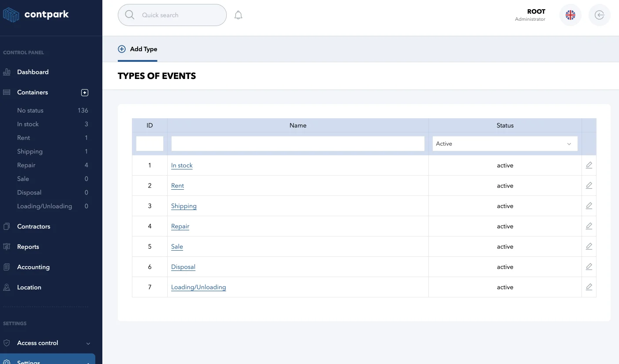
Task: Click the notification bell icon
Action: point(238,15)
